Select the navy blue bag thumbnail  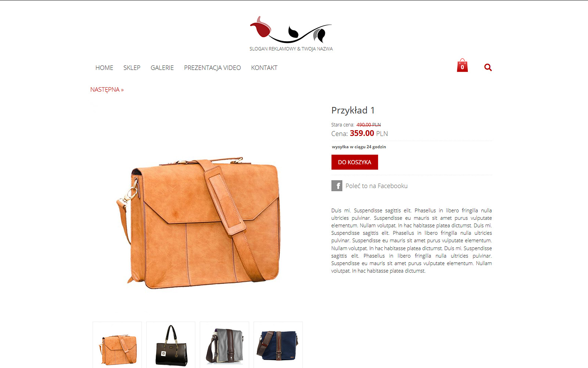(x=278, y=345)
